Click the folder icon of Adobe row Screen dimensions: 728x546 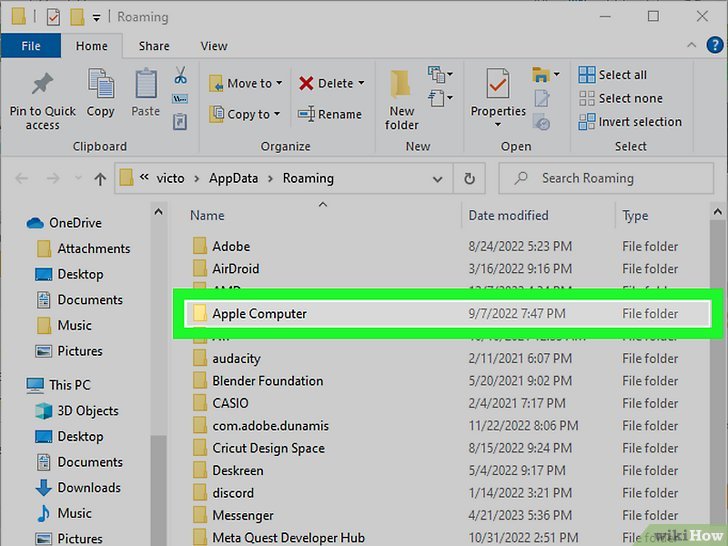pos(200,246)
